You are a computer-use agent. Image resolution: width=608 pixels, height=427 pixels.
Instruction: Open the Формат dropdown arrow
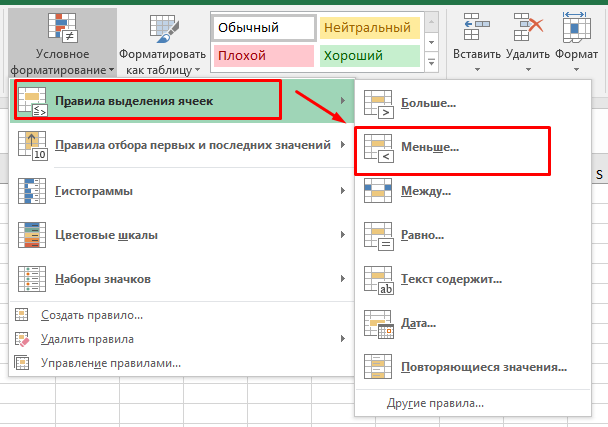coord(576,69)
